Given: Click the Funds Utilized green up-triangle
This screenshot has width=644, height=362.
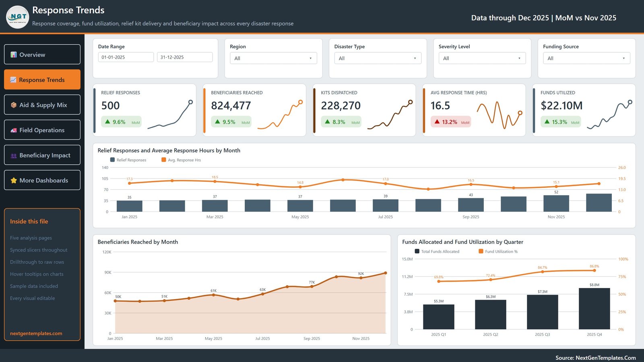Looking at the screenshot, I should tap(547, 121).
